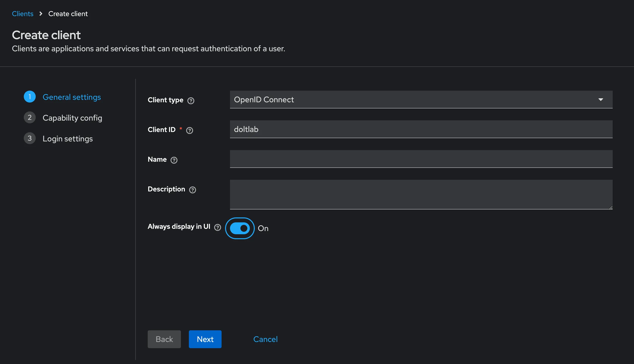Viewport: 634px width, 364px height.
Task: Go to the Capability config step
Action: (x=72, y=118)
